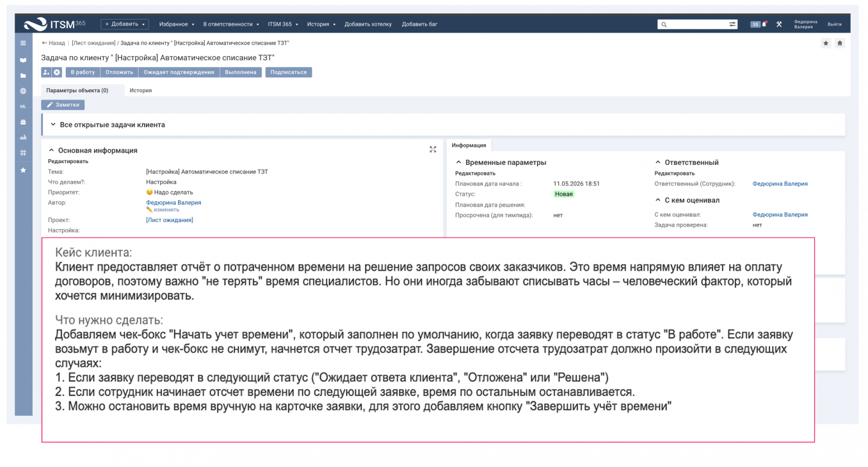
Task: Open advanced search filter sliders icon
Action: tap(732, 24)
